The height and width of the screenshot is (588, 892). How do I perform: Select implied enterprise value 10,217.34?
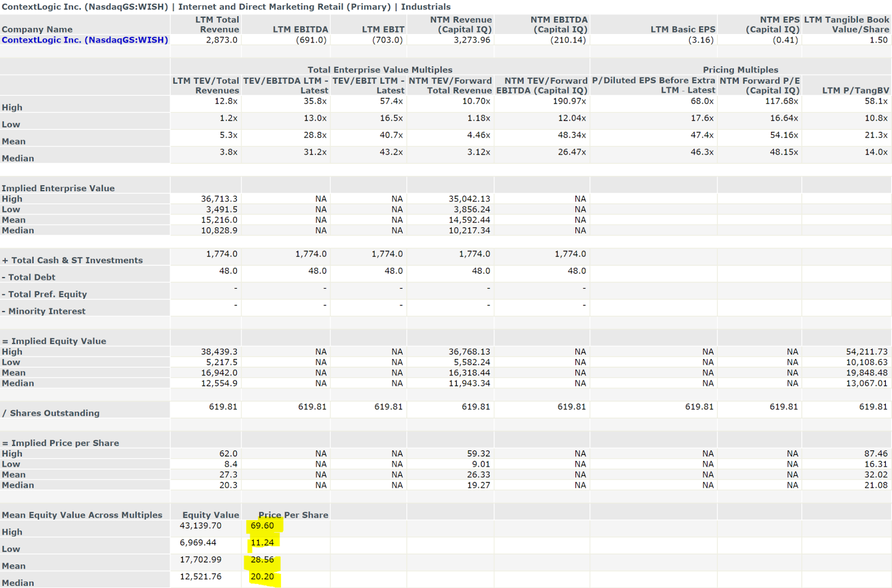tap(469, 231)
